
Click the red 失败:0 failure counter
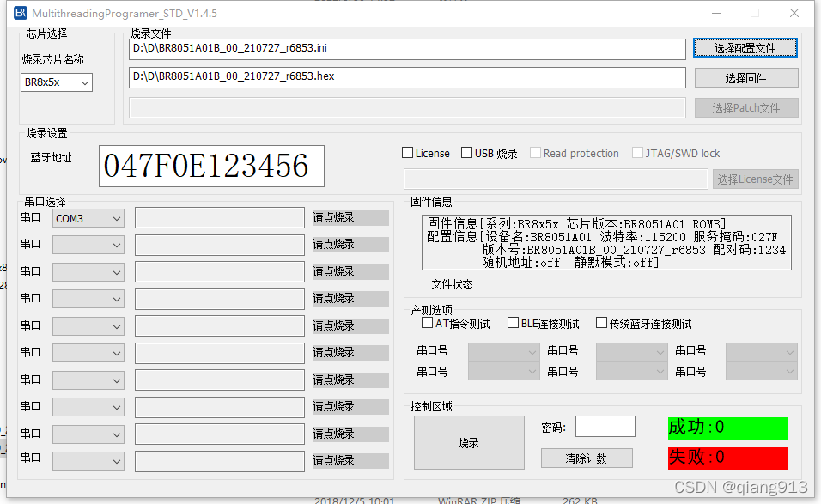point(727,458)
